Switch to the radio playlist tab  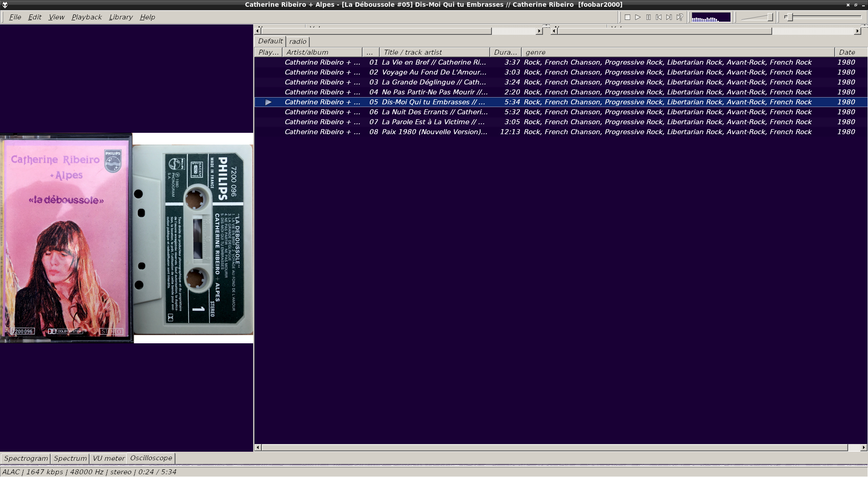click(298, 42)
